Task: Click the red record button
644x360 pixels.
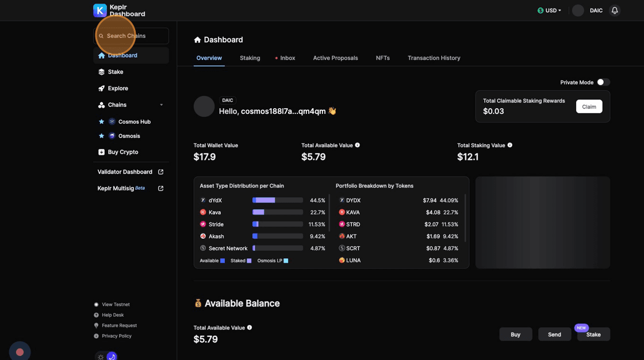Action: (20, 351)
